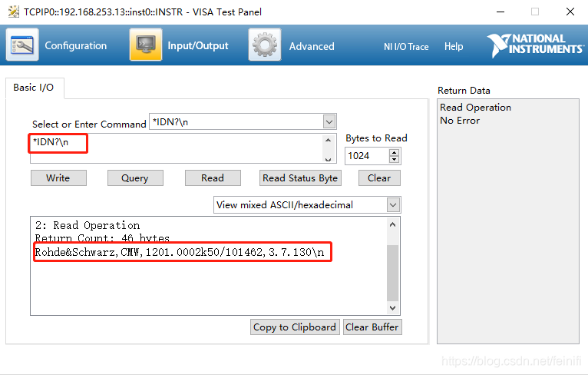Screen dimensions: 588x375
Task: Click the Read Status Byte button
Action: click(x=300, y=178)
